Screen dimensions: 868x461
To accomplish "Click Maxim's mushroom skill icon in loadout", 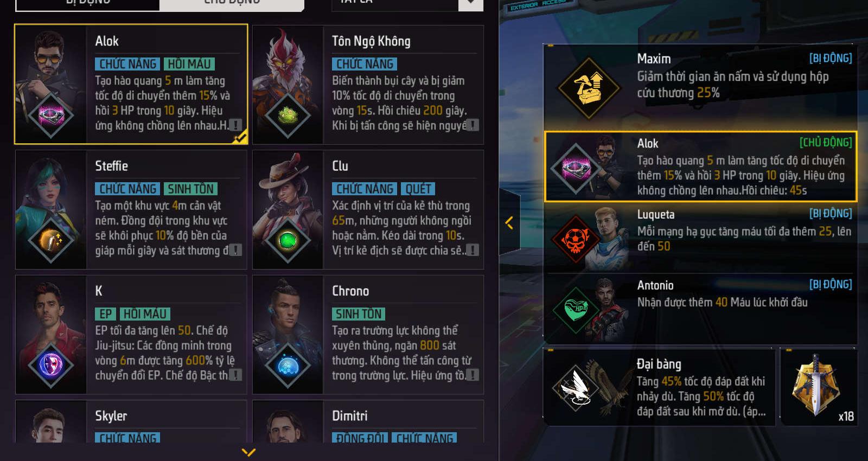I will click(x=589, y=88).
